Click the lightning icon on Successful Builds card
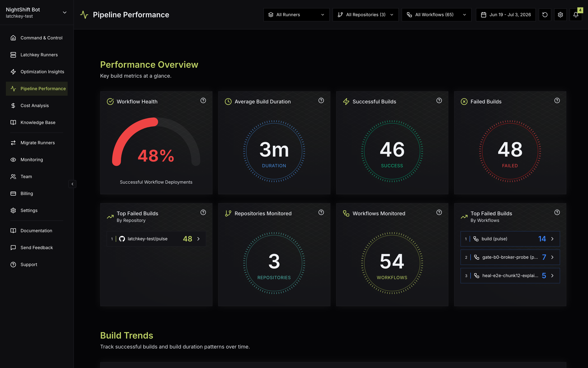588x368 pixels. click(346, 102)
